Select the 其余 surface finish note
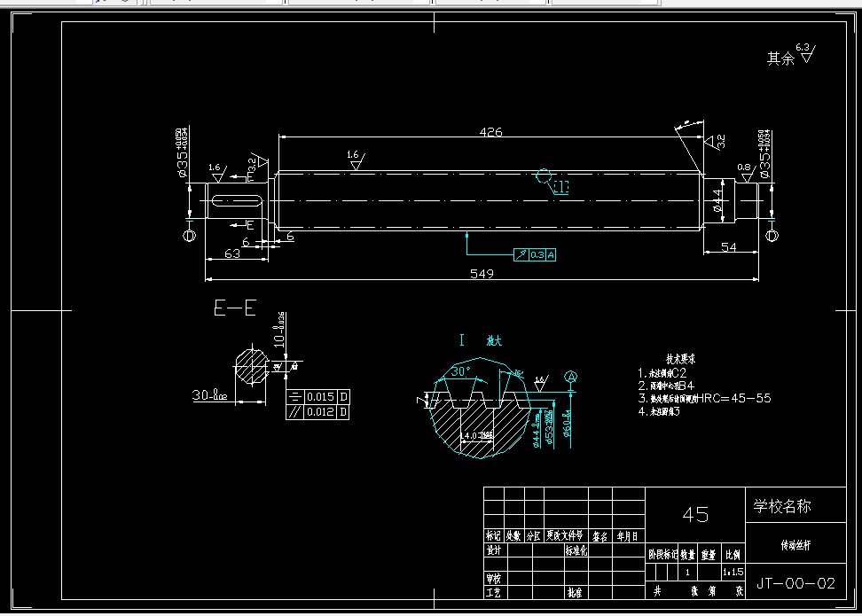The image size is (862, 616). pyautogui.click(x=780, y=58)
